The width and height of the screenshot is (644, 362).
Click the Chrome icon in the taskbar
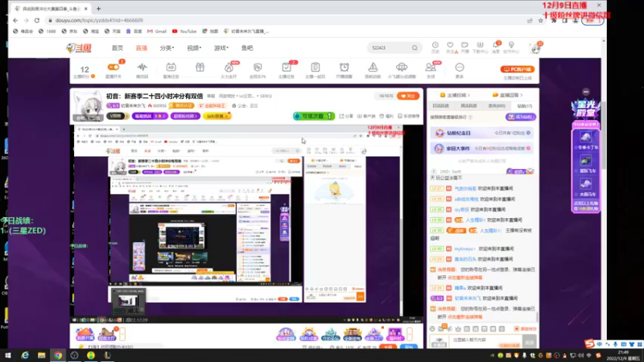point(58,356)
